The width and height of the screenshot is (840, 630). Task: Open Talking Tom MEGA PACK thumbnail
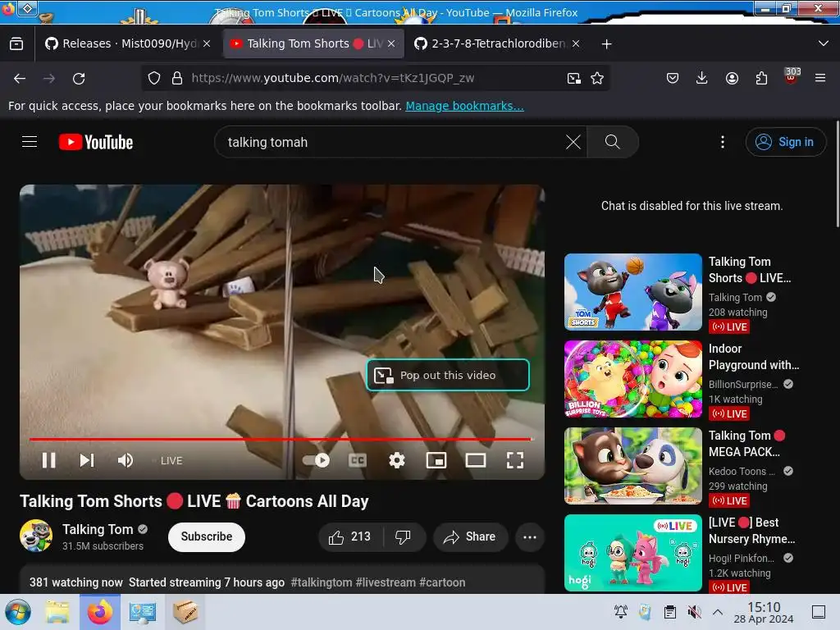click(633, 466)
